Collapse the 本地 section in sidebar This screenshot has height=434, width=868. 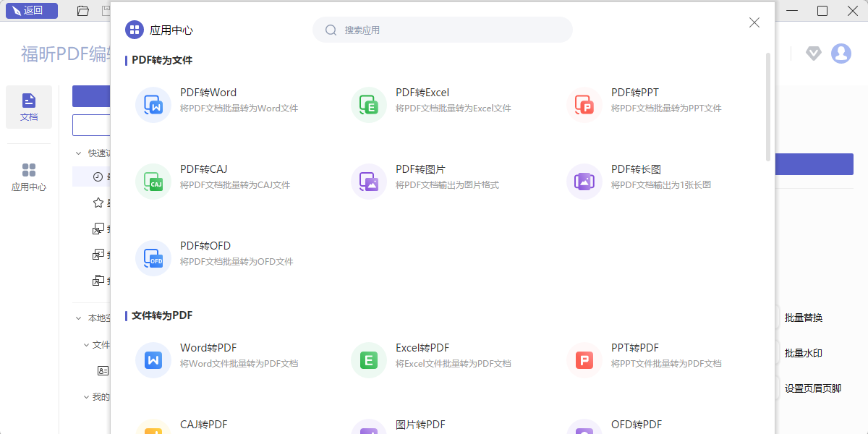(x=78, y=317)
